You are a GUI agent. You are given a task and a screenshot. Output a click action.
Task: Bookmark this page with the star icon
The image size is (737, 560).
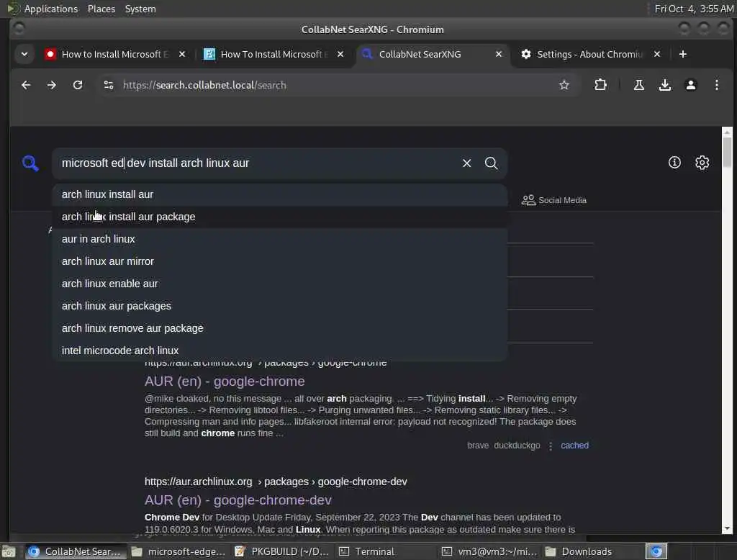click(564, 85)
